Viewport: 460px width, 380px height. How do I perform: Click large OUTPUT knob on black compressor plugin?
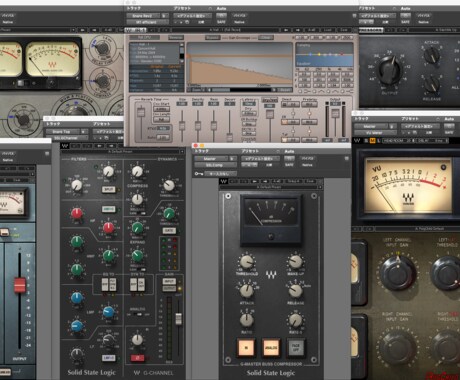[x=389, y=70]
